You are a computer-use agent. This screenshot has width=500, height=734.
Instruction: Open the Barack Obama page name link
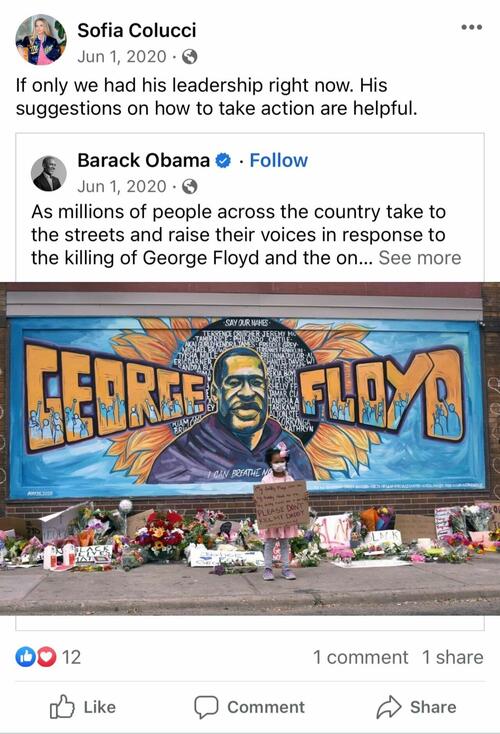click(x=144, y=161)
